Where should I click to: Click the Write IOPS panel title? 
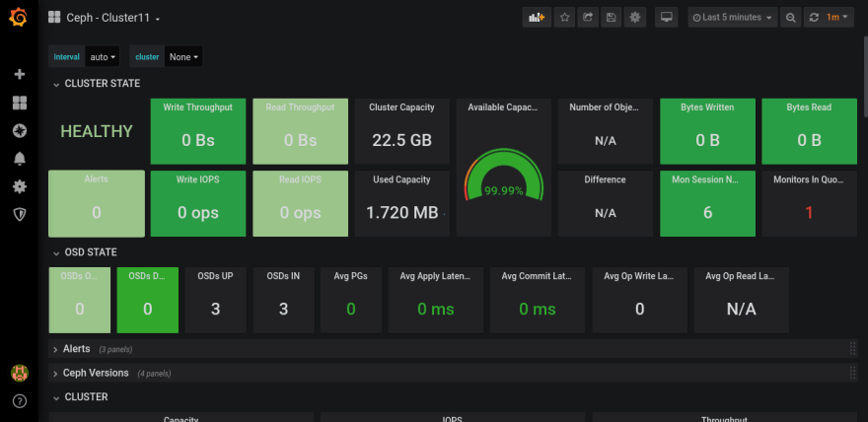coord(197,179)
